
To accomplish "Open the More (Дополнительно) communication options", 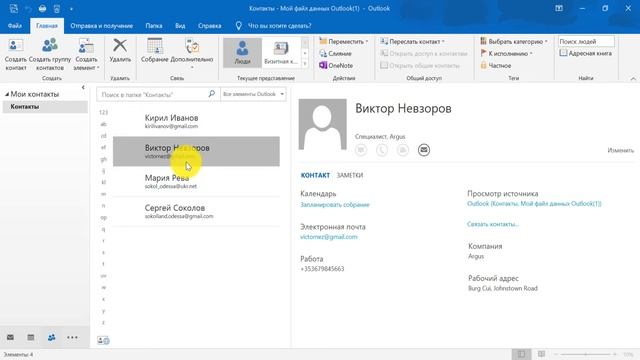I will pos(192,53).
